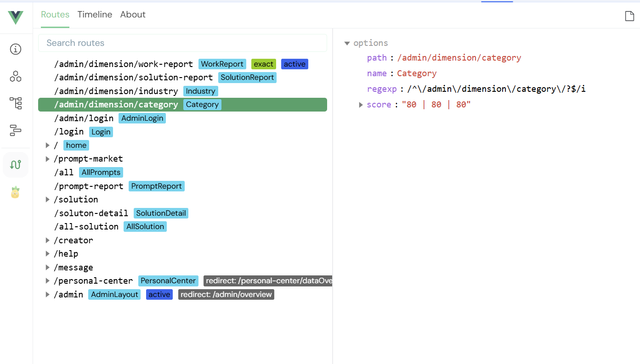Viewport: 640px width, 364px height.
Task: Expand the score property arrow
Action: (361, 105)
